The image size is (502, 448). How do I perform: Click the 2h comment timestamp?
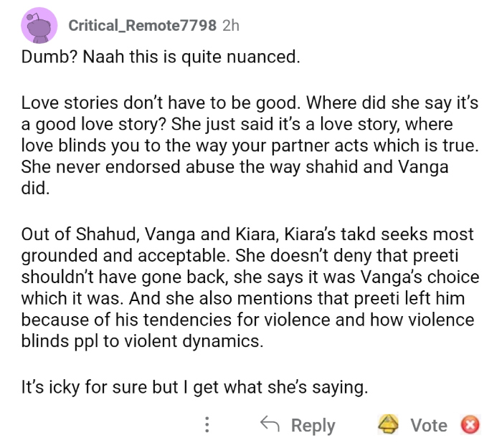(230, 26)
